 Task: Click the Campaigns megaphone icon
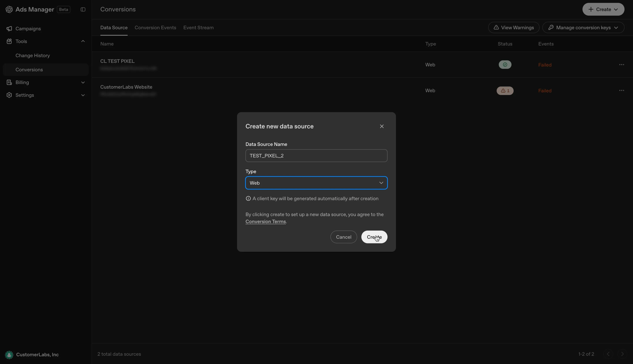pos(9,29)
